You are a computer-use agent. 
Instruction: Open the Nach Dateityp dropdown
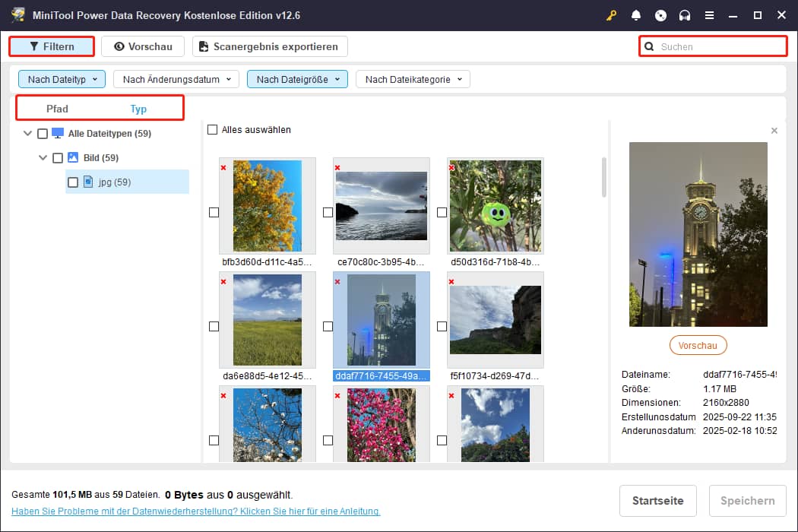point(62,79)
